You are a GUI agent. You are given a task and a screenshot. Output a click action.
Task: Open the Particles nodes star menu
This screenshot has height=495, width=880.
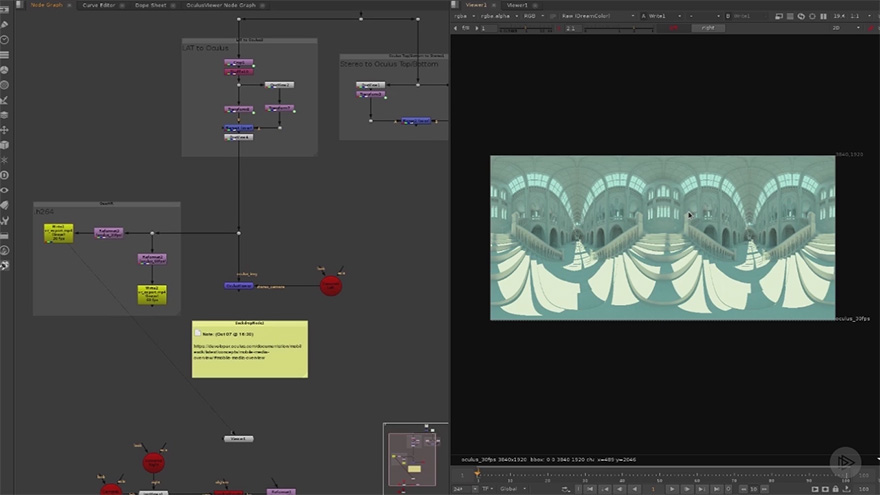pyautogui.click(x=4, y=160)
